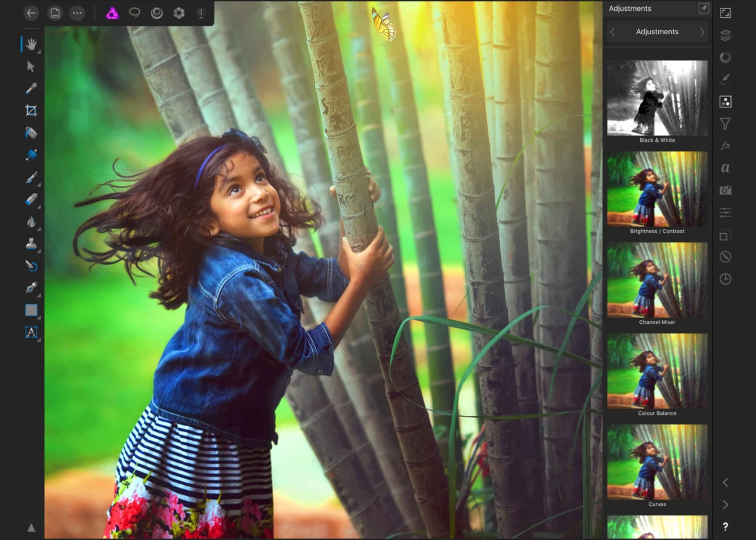
Task: Redo using the lower-right right arrow
Action: 725,504
